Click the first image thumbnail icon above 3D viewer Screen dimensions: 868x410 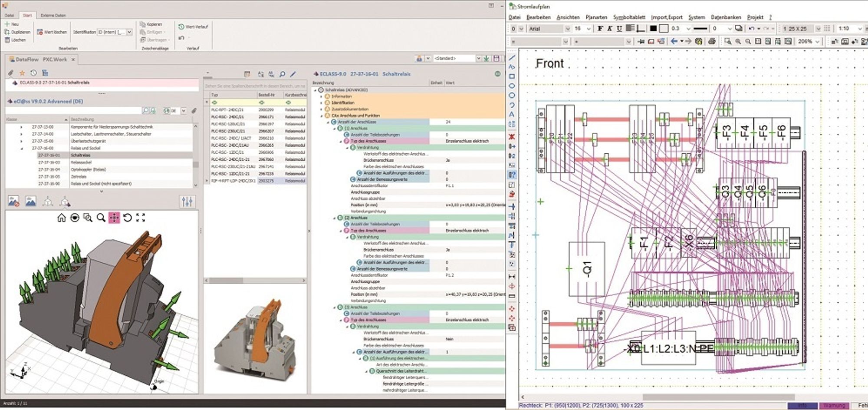(x=13, y=202)
